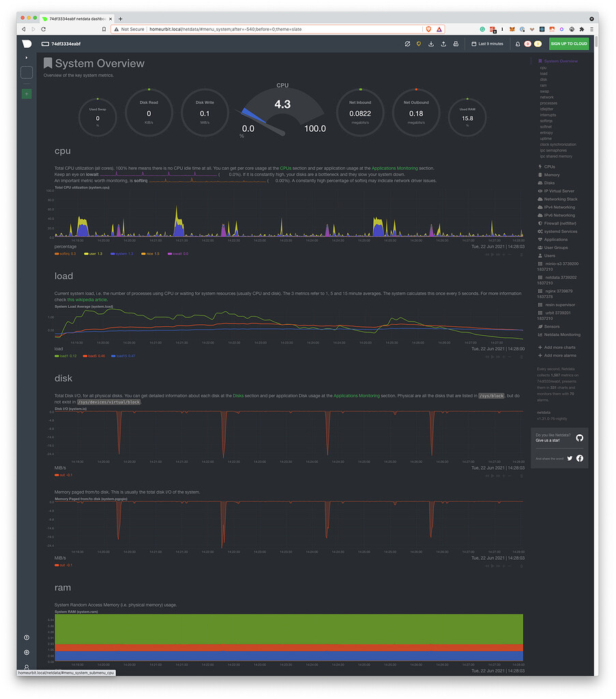
Task: Open Netdata's GitHub via the star icon
Action: [x=579, y=438]
